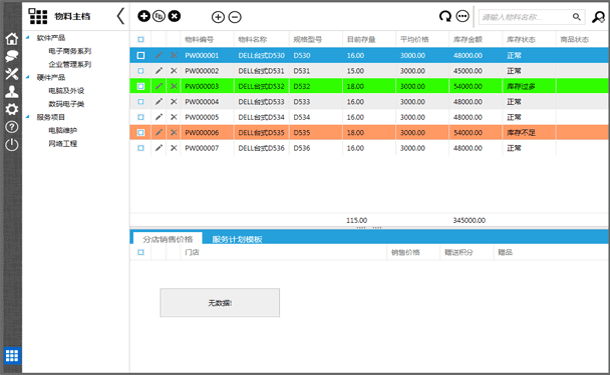Viewport: 610px width, 375px height.
Task: Sort by the 平均价格 column header
Action: [414, 39]
